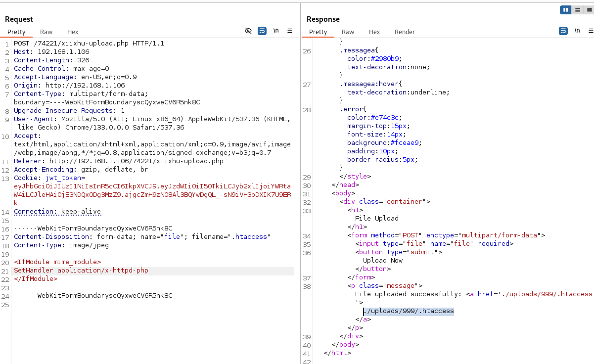The image size is (594, 364).
Task: Click the Response panel title
Action: [323, 19]
